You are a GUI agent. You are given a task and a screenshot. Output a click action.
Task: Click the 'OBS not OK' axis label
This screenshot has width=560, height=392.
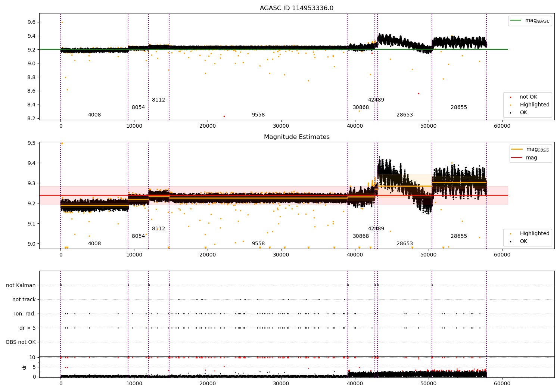click(21, 342)
